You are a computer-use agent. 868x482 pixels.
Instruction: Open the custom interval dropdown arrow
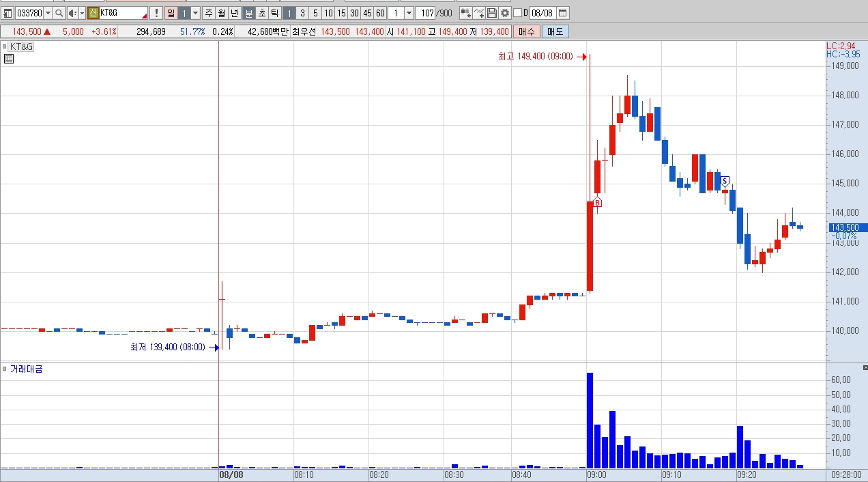408,13
